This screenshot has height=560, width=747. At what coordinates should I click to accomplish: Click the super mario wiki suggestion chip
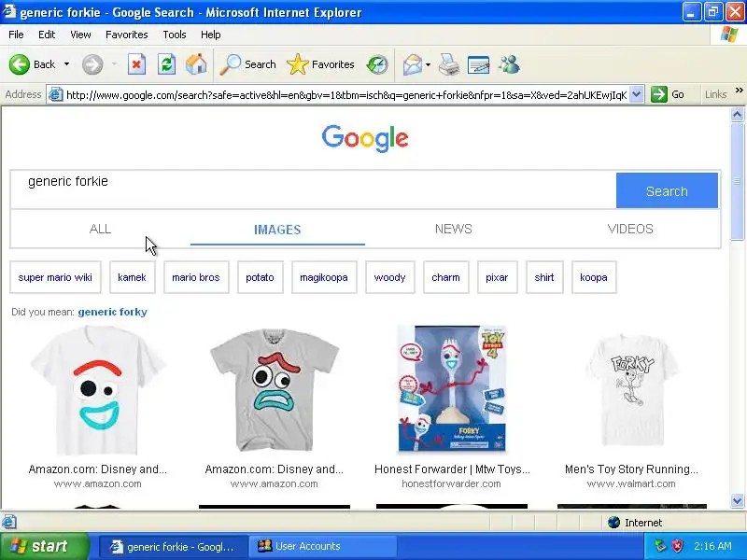[55, 277]
